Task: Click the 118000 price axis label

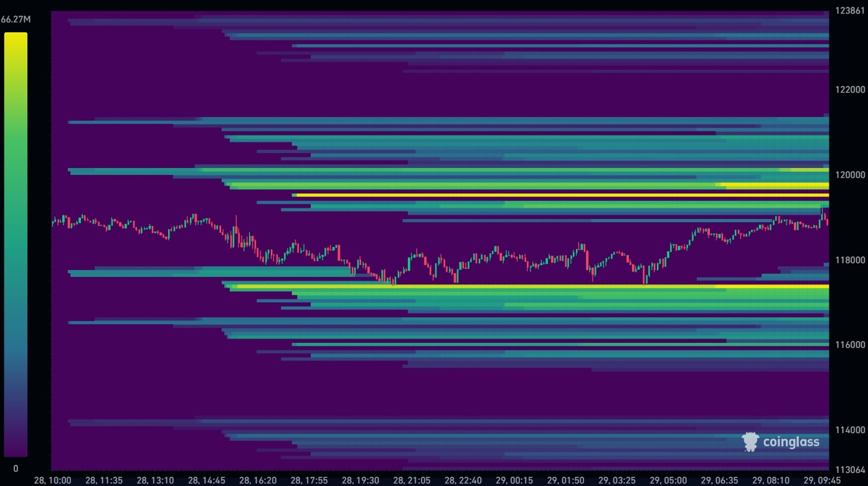Action: (850, 260)
